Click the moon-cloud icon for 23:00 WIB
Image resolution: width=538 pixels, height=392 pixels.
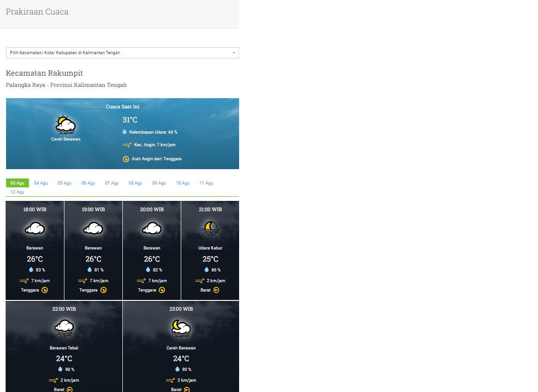click(181, 328)
